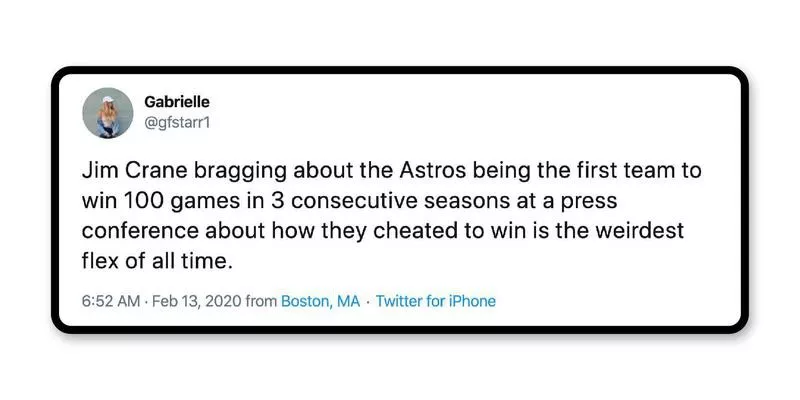This screenshot has width=800, height=400.
Task: Open the Boston, MA location link
Action: [320, 301]
